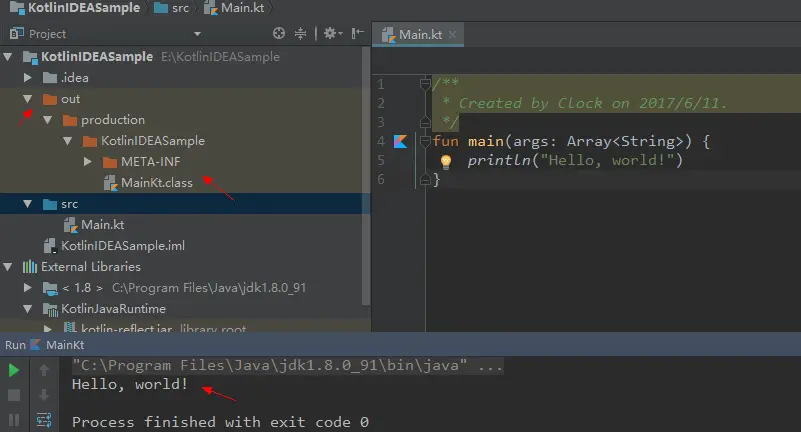Collapse the External Libraries node
Screen dimensions: 801x432
(x=8, y=267)
